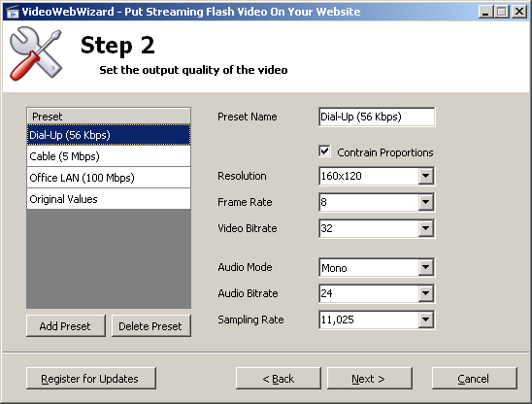Expand the Sampling Rate dropdown
The width and height of the screenshot is (532, 404).
[425, 320]
